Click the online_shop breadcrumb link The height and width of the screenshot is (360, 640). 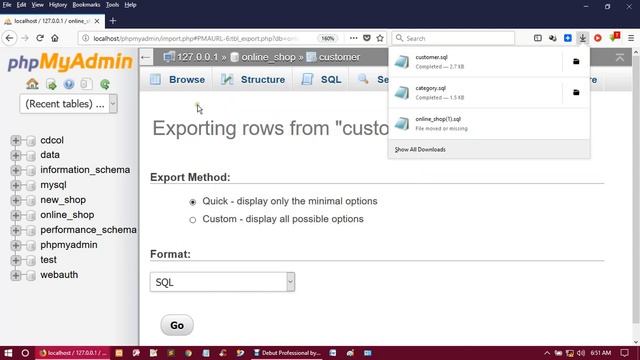coord(268,57)
